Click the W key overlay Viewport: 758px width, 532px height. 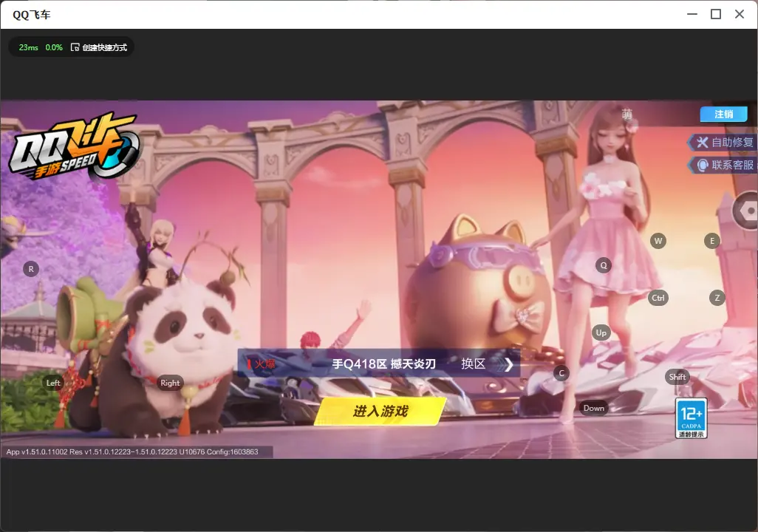[658, 241]
